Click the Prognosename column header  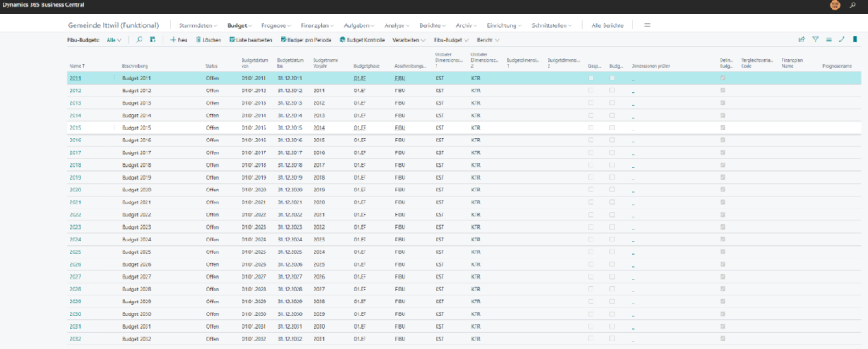coord(837,66)
